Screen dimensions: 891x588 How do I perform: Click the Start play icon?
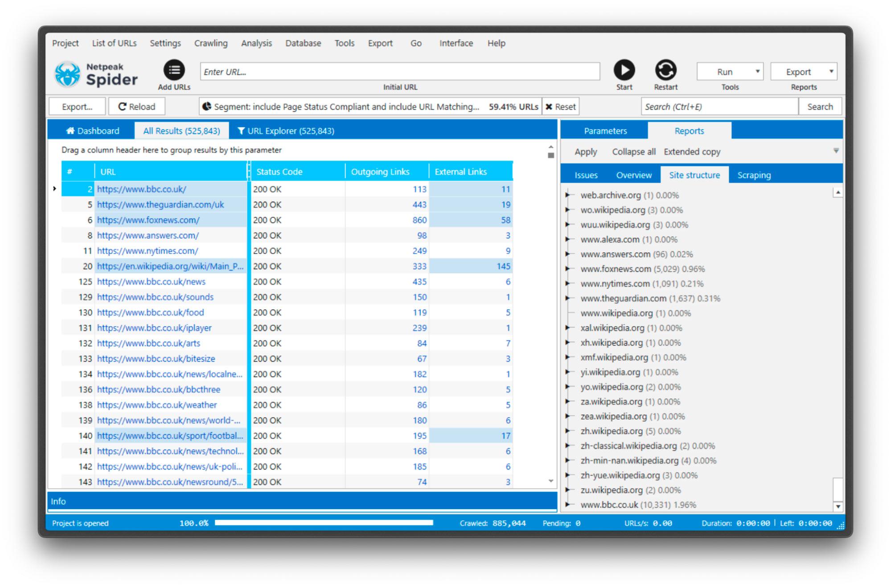coord(624,70)
